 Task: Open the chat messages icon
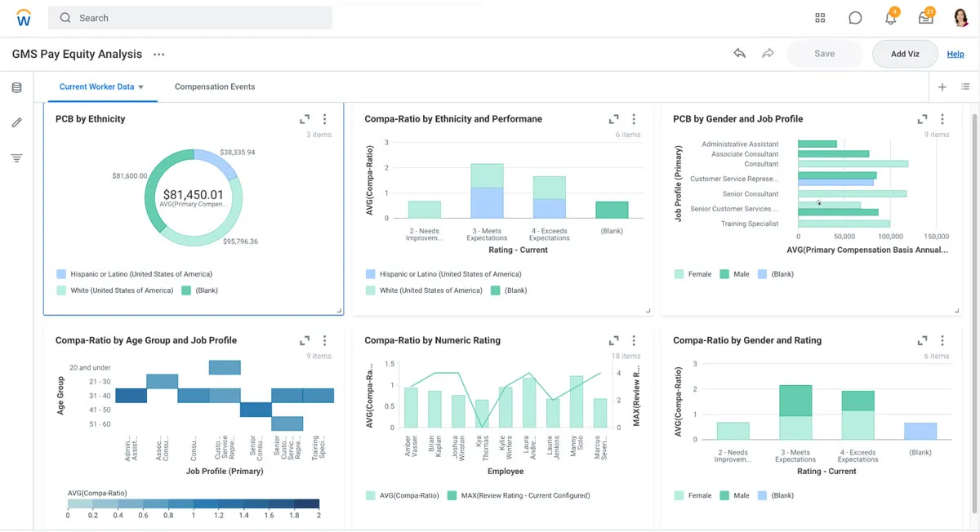click(x=855, y=17)
